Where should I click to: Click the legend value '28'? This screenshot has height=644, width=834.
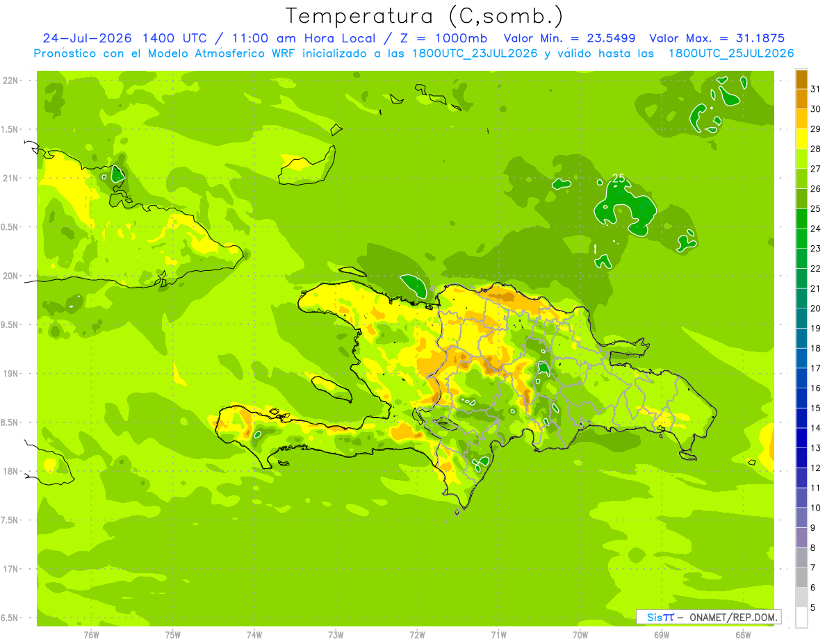[816, 149]
